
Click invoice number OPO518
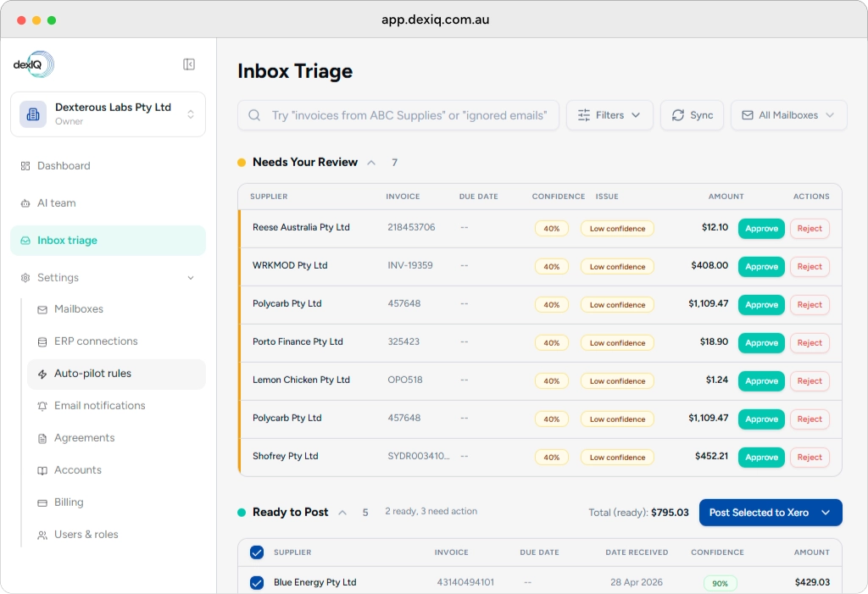coord(404,380)
